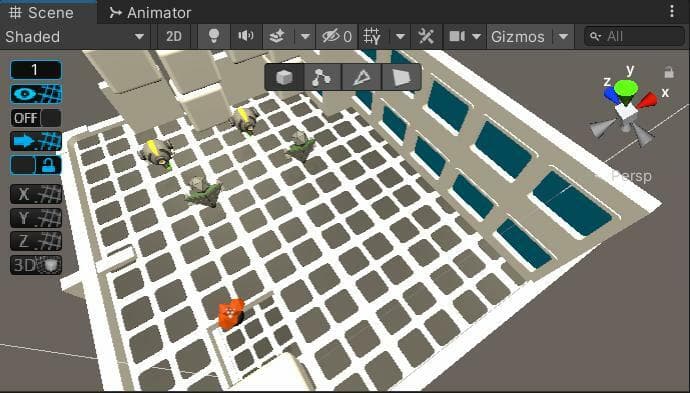This screenshot has height=393, width=690.
Task: Toggle the scene gizmo rotation lock
Action: tap(669, 72)
